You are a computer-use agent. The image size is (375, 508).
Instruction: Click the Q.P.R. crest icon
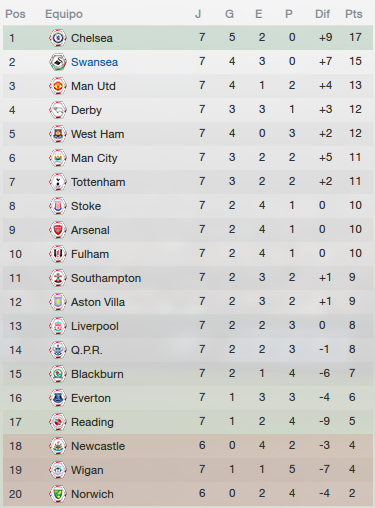tap(58, 350)
